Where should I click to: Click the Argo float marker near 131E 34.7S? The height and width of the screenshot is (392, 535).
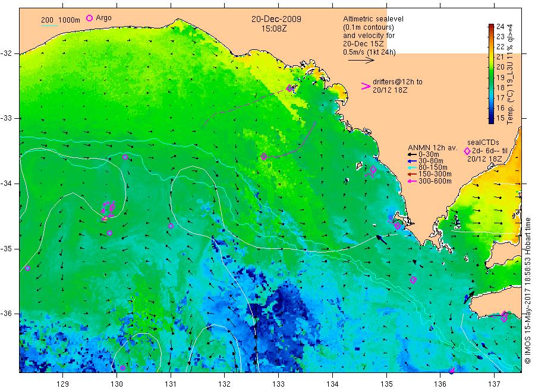tap(171, 226)
